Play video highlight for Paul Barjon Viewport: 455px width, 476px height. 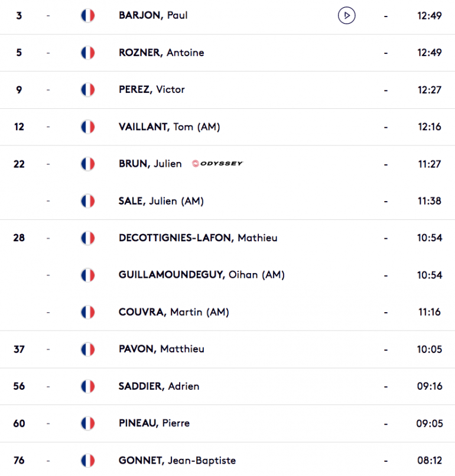pos(346,15)
